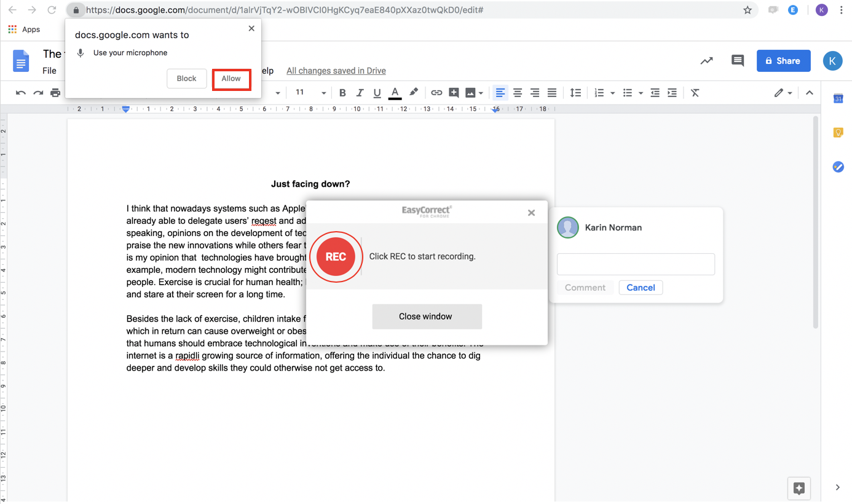Image resolution: width=852 pixels, height=504 pixels.
Task: Click the line spacing icon
Action: [575, 93]
